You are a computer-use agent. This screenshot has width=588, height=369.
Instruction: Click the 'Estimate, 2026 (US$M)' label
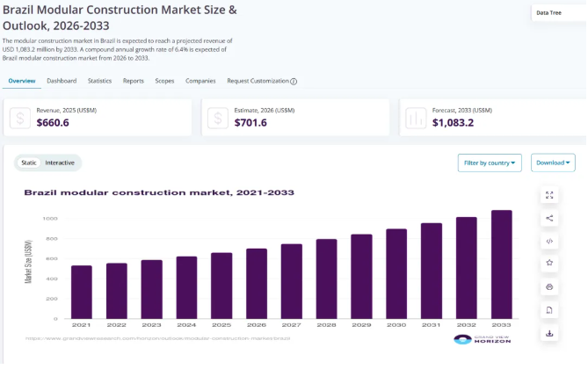(265, 110)
